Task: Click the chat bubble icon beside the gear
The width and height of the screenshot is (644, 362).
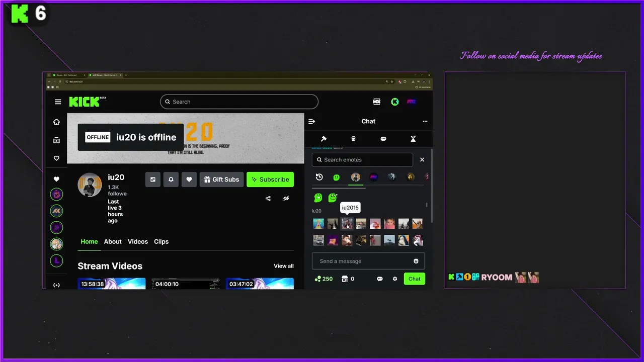Action: 380,279
